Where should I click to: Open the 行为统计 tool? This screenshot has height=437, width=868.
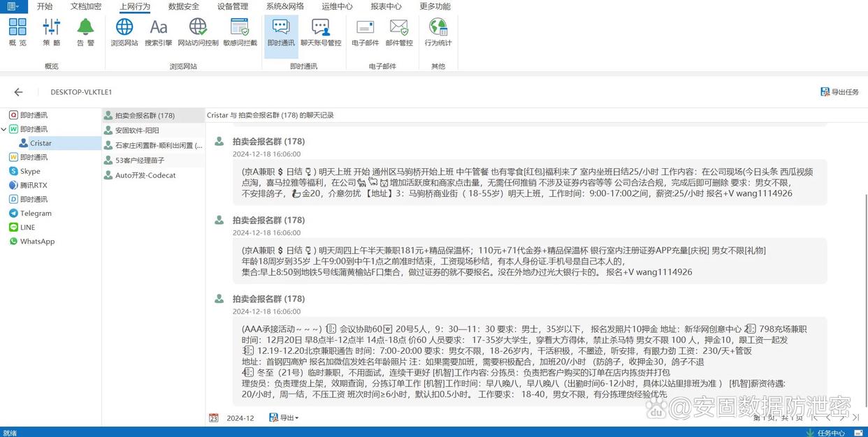coord(438,32)
